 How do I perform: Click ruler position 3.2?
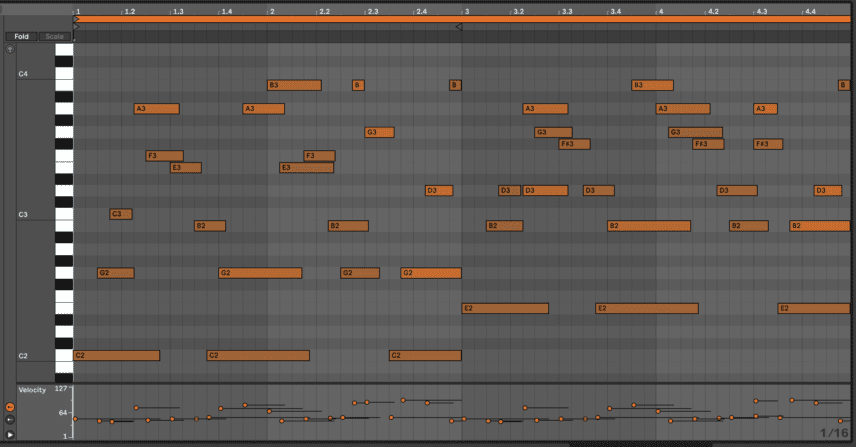click(x=518, y=11)
